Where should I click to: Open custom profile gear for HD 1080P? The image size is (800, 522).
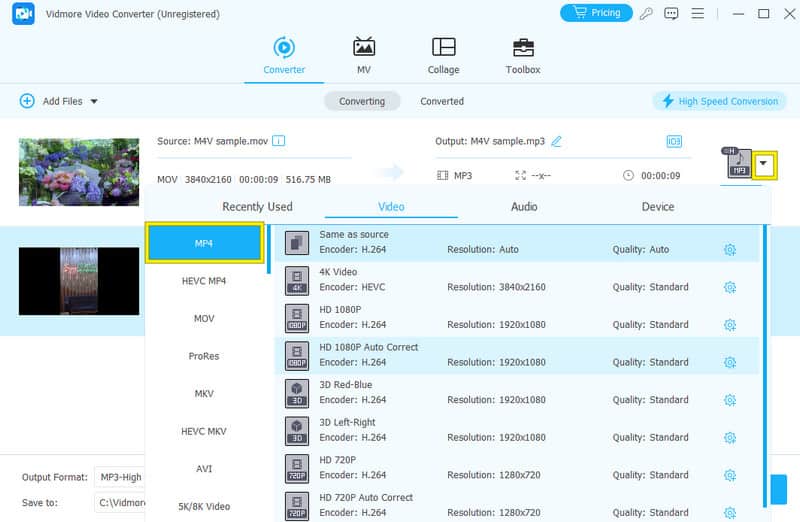point(729,325)
